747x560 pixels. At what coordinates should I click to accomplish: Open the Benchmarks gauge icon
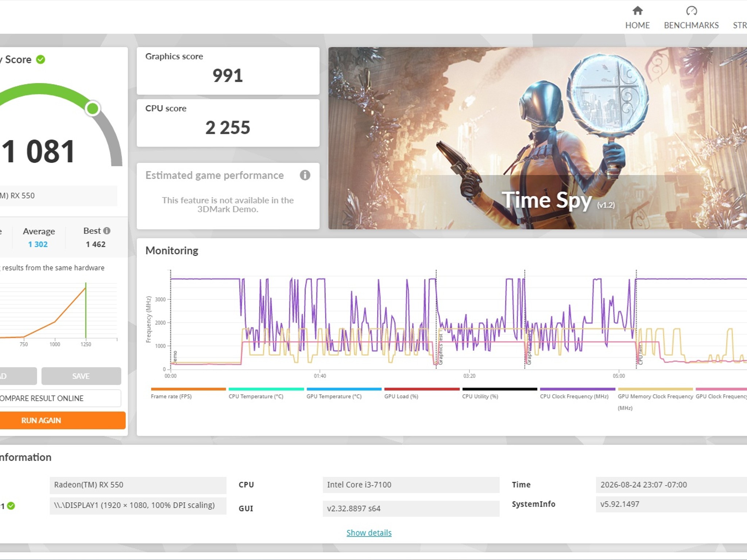click(691, 11)
